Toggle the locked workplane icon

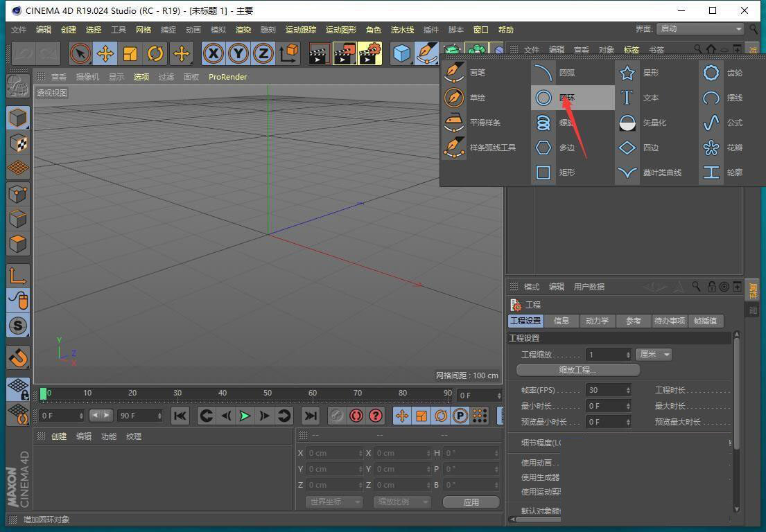tap(18, 389)
